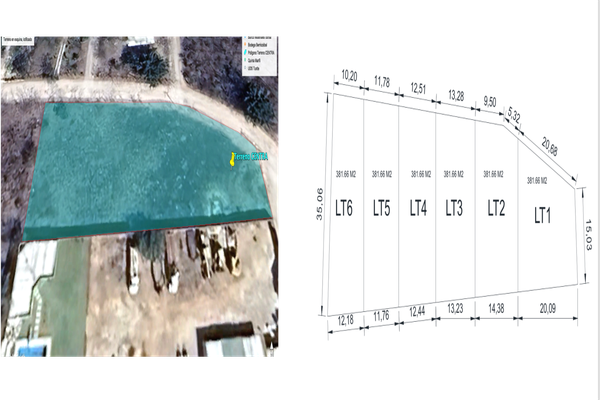The image size is (600, 400).
Task: Select lot LT5 on the plan
Action: pos(381,209)
